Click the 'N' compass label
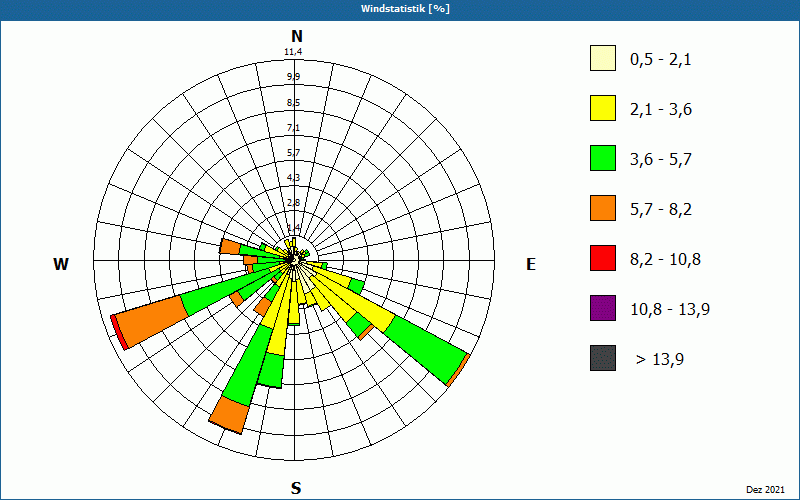 tap(296, 36)
